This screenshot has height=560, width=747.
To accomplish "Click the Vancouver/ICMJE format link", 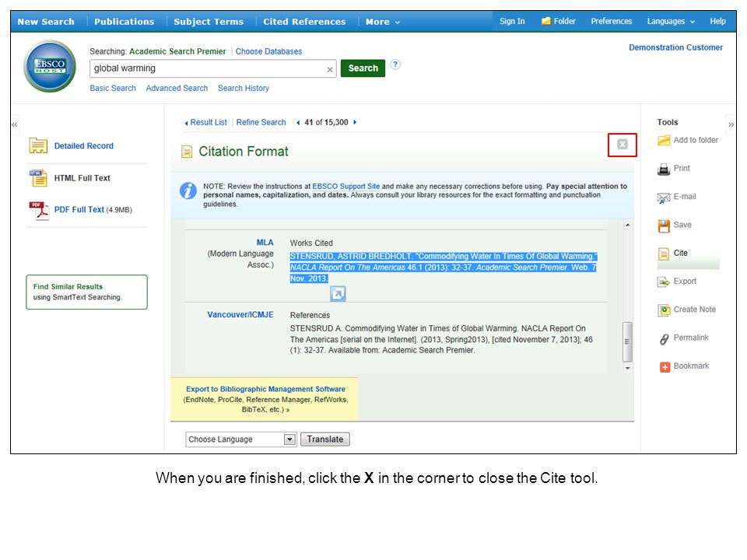I will coord(240,315).
